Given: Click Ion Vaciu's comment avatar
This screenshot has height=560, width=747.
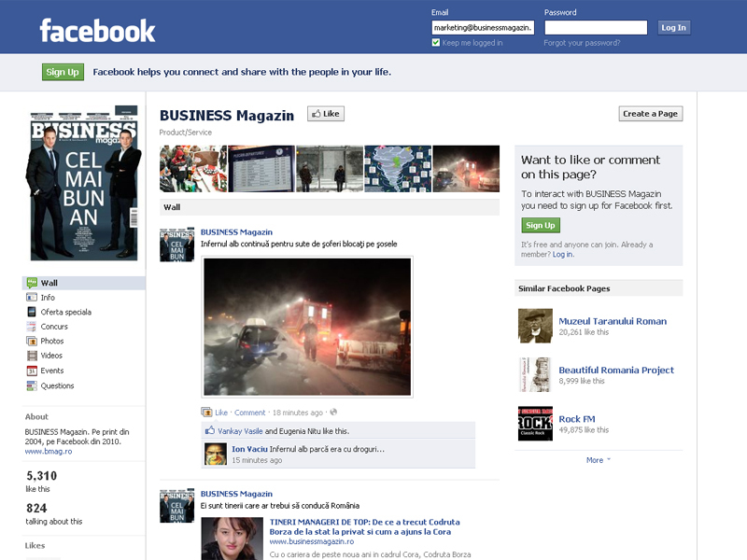Looking at the screenshot, I should click(216, 454).
